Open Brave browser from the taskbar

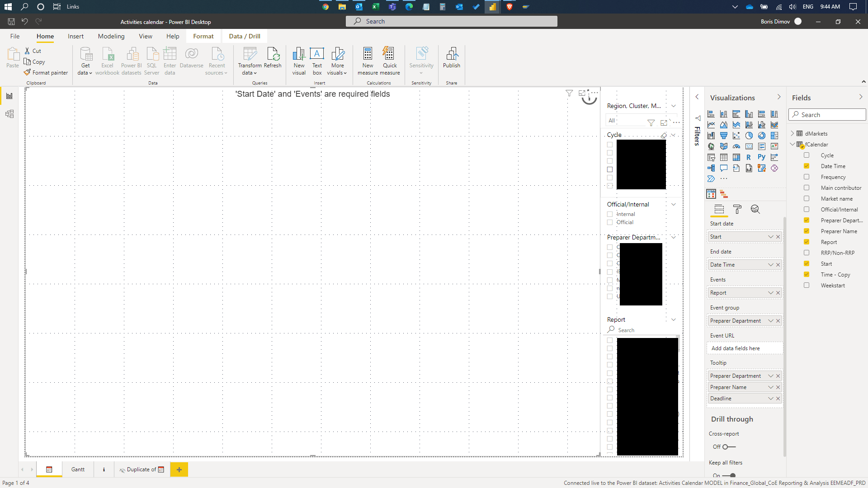509,7
